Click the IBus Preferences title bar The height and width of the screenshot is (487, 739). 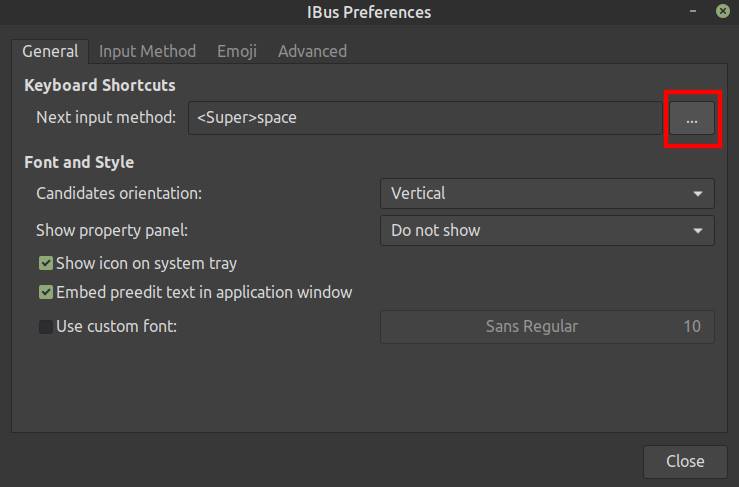[x=369, y=12]
